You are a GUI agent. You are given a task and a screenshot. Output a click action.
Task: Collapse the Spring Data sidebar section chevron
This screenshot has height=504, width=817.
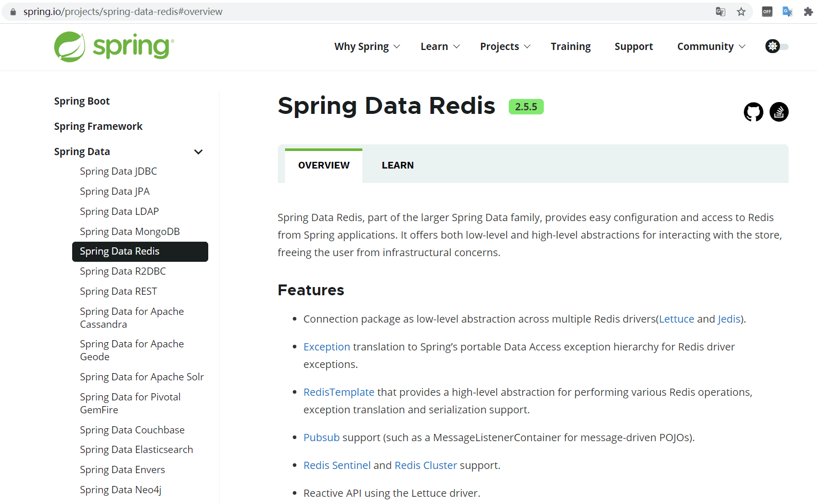pyautogui.click(x=198, y=152)
